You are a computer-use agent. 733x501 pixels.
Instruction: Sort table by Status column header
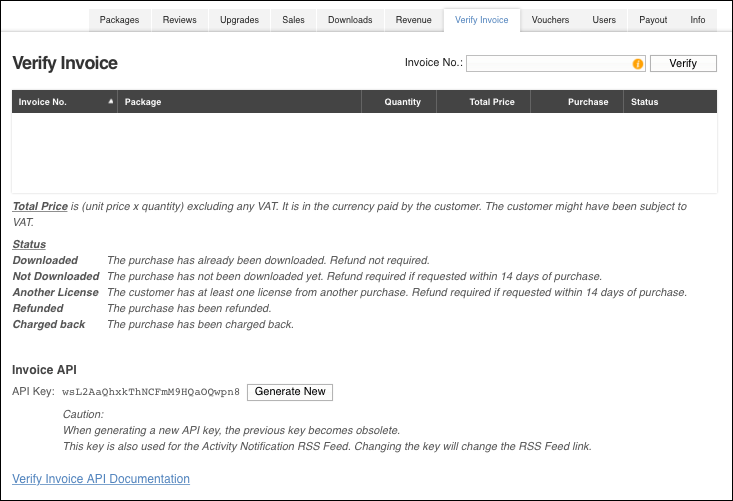(645, 102)
